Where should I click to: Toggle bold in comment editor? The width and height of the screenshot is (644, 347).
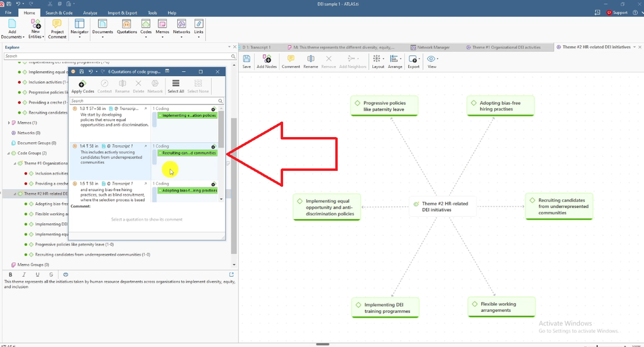coord(10,275)
